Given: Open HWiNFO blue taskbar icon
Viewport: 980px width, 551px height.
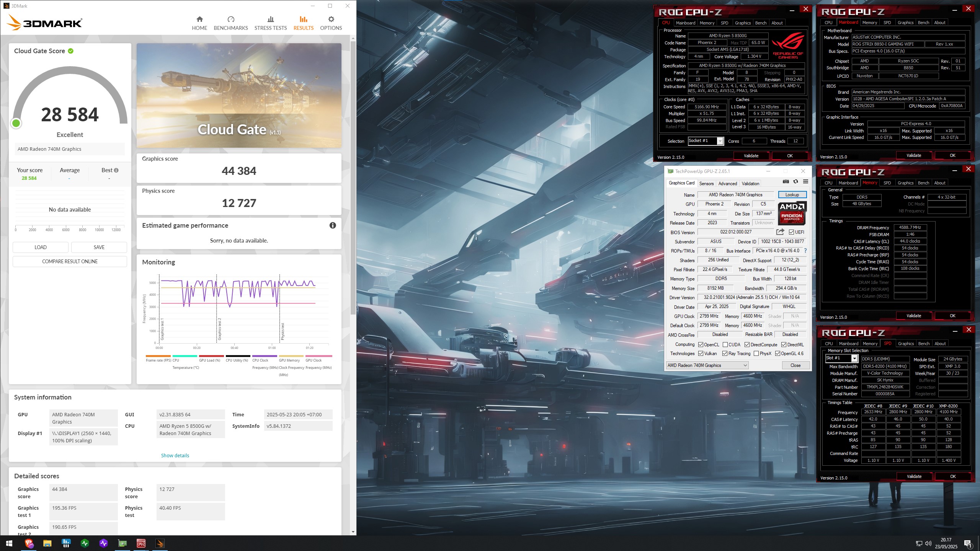Looking at the screenshot, I should tap(66, 543).
